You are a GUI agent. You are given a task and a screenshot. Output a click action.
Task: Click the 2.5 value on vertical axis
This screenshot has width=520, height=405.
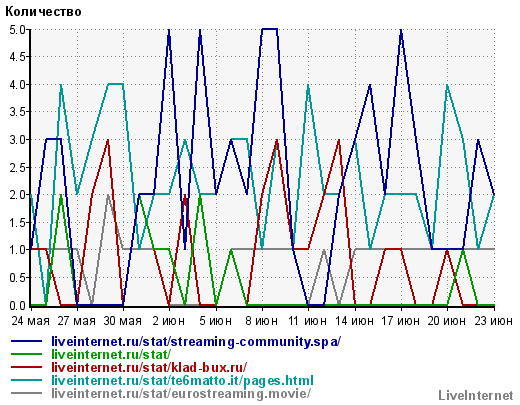coord(17,168)
